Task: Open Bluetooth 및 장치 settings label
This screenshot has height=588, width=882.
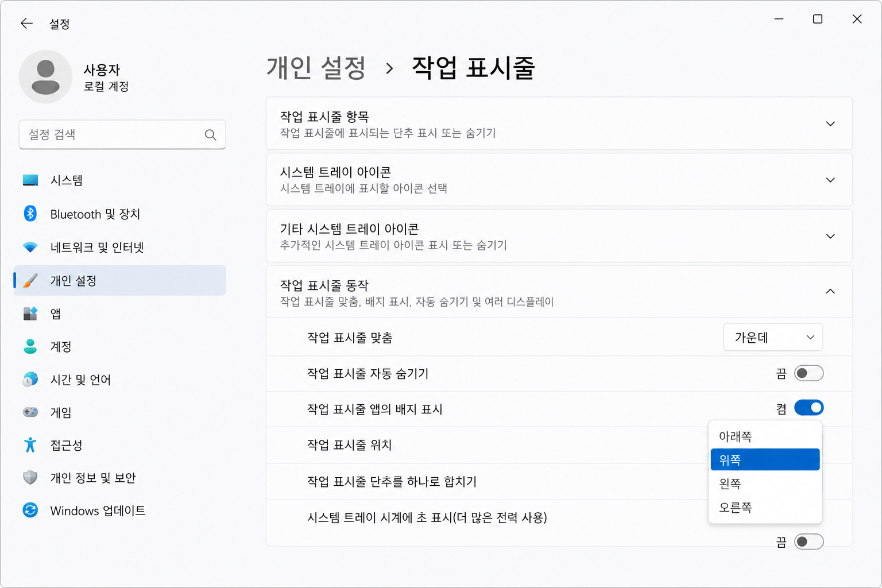Action: tap(95, 214)
